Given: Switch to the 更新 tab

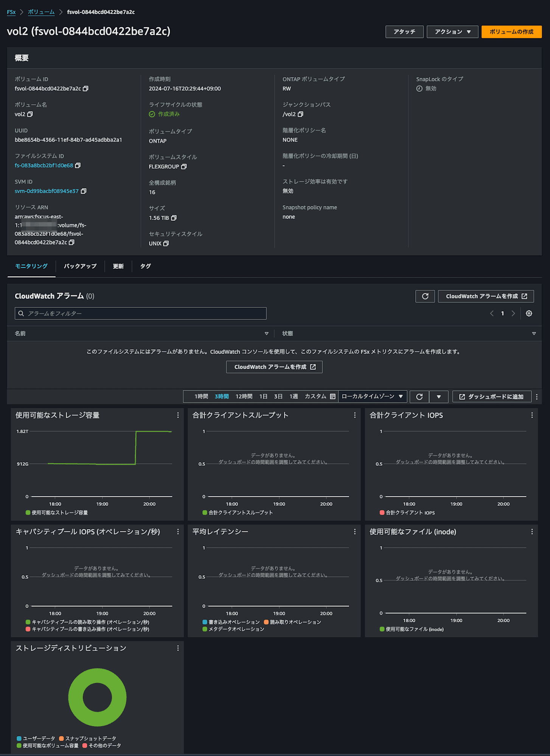Looking at the screenshot, I should (x=118, y=266).
